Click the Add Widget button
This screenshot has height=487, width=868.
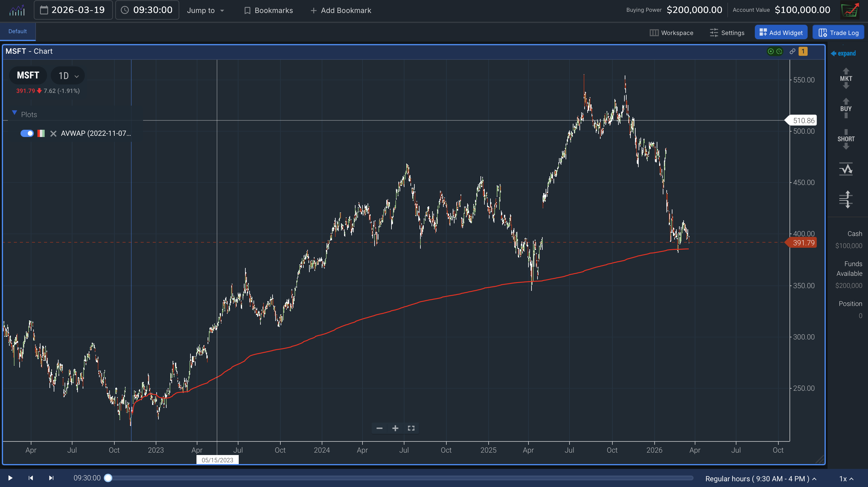pos(780,33)
